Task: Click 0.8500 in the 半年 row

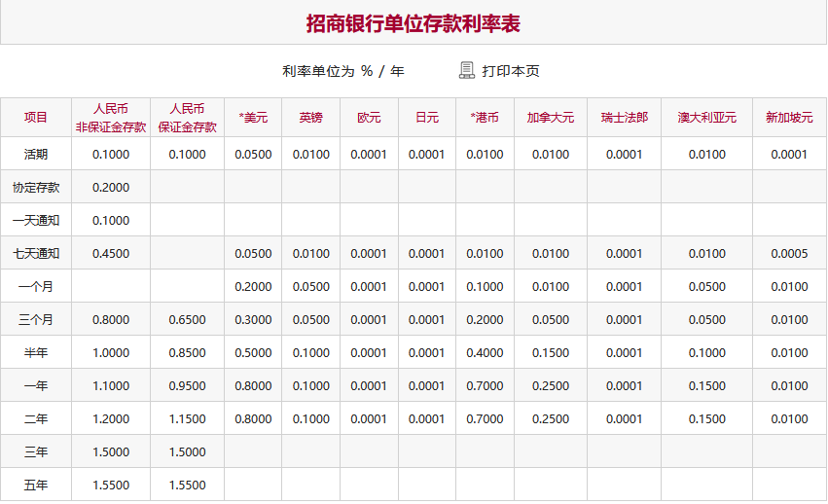Action: (188, 353)
